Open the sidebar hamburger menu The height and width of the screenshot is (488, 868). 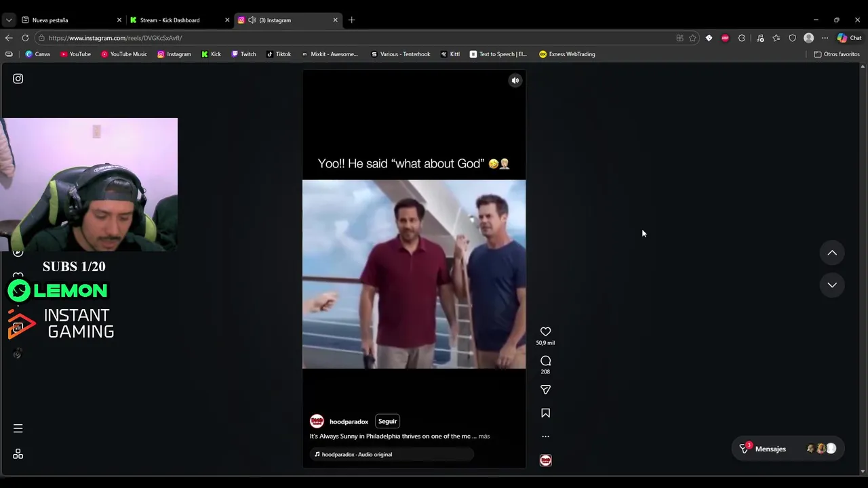pyautogui.click(x=18, y=428)
